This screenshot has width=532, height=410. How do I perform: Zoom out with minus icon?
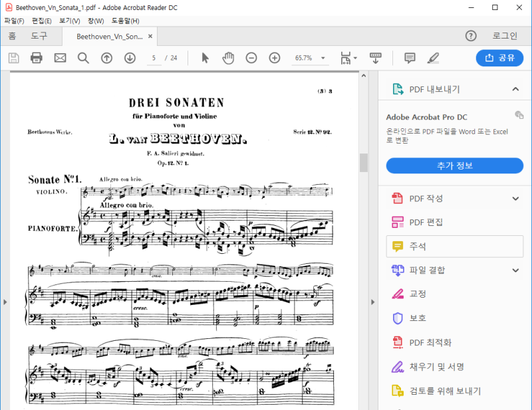click(251, 58)
